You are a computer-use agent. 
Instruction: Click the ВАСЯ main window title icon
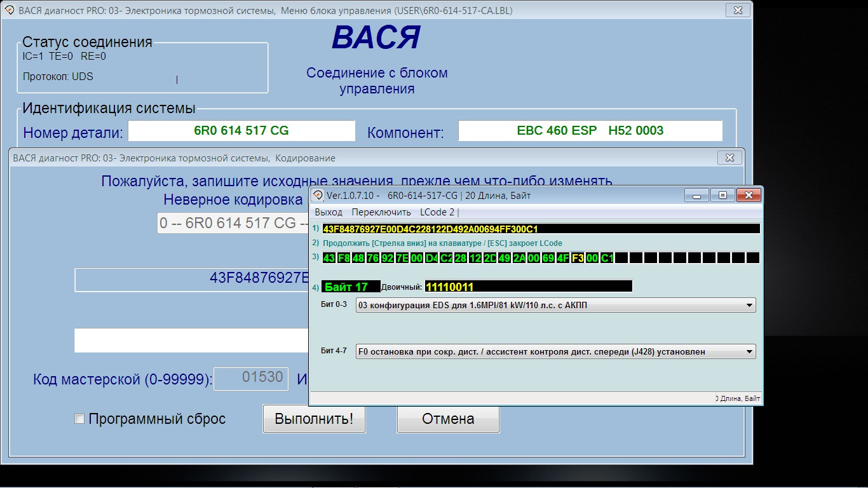(x=10, y=11)
